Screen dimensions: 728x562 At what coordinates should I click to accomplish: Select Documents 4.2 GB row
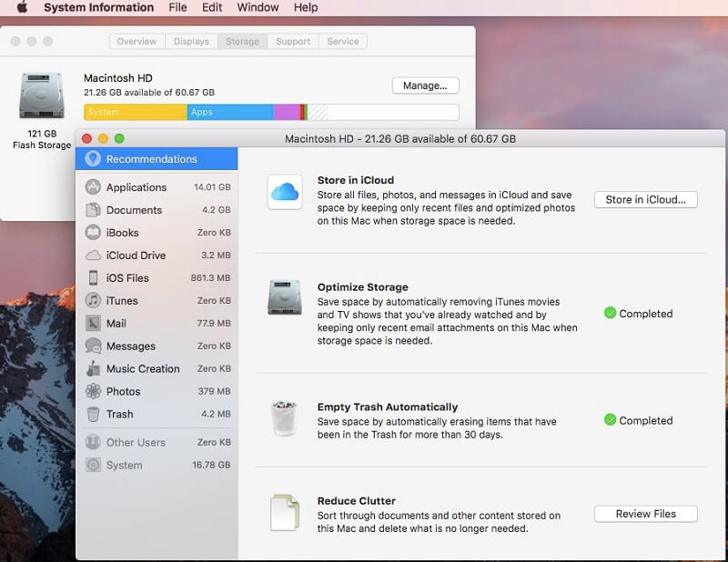[x=157, y=210]
